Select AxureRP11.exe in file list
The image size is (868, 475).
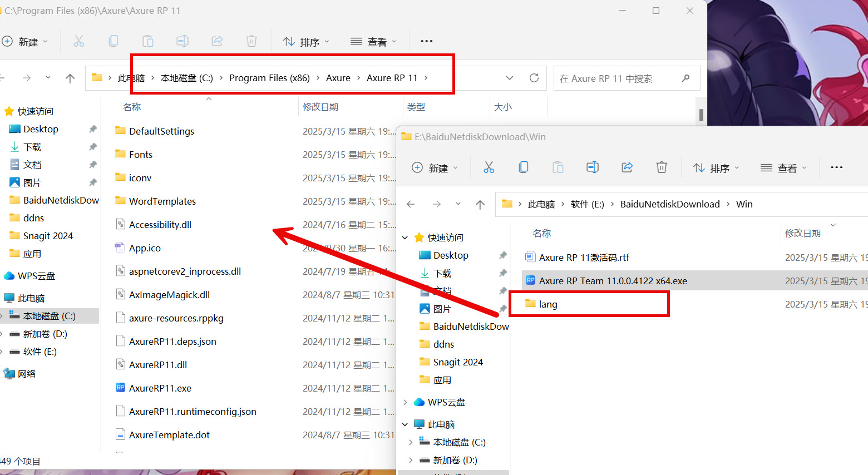tap(160, 388)
